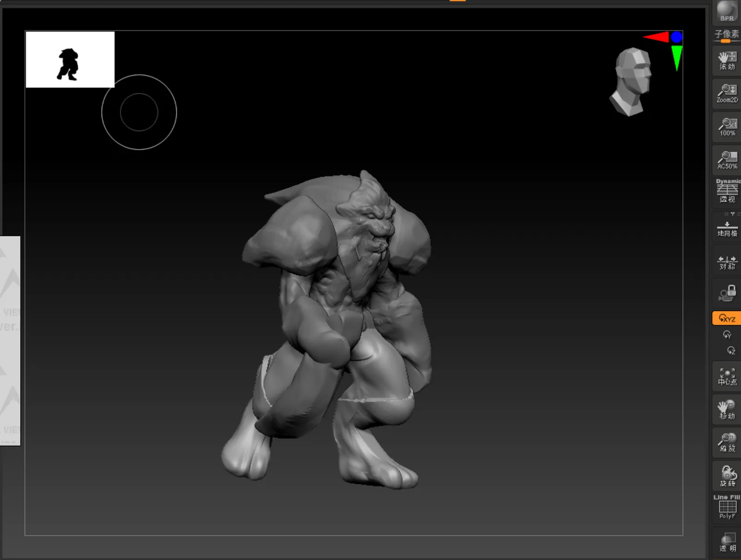Adjust the subpixel (子像素) orange slider
The height and width of the screenshot is (560, 741).
(x=725, y=41)
